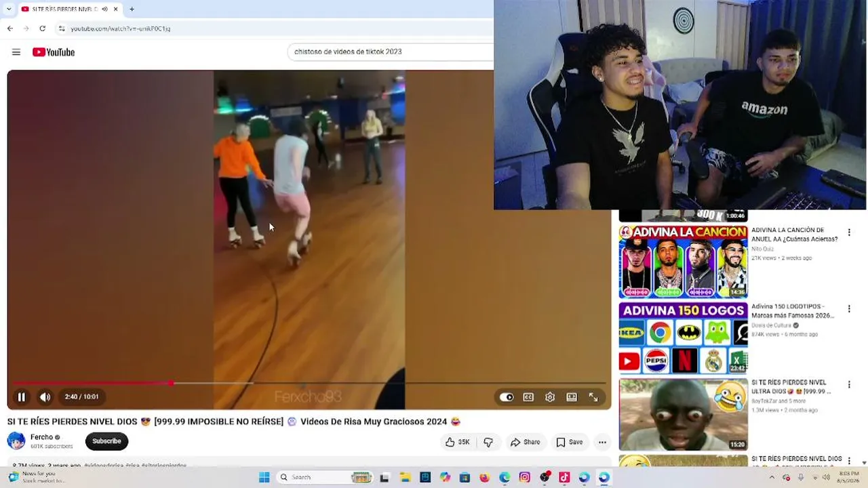The height and width of the screenshot is (488, 868).
Task: Mute the video volume
Action: click(45, 397)
